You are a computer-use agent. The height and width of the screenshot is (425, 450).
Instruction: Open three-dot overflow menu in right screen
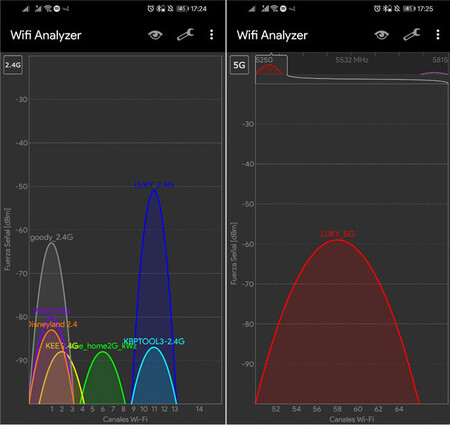point(438,35)
